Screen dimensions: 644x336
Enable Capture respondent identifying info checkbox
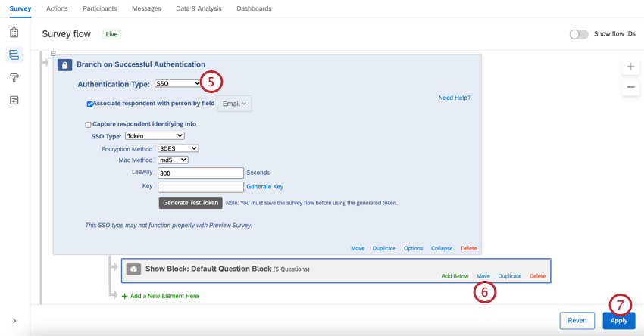pyautogui.click(x=88, y=125)
